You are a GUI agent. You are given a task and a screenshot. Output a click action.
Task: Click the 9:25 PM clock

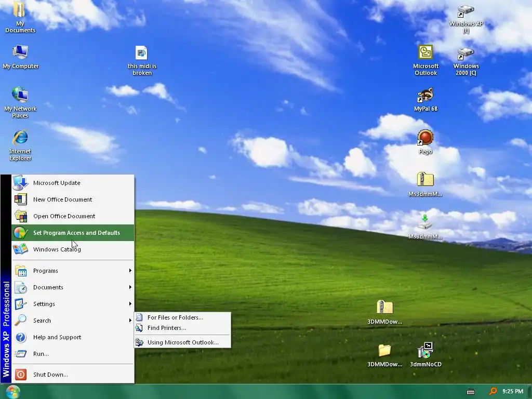click(513, 391)
